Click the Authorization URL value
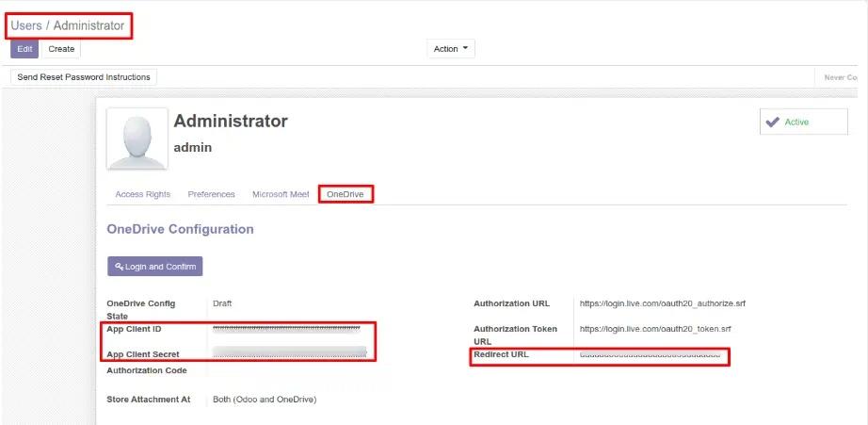 [663, 303]
